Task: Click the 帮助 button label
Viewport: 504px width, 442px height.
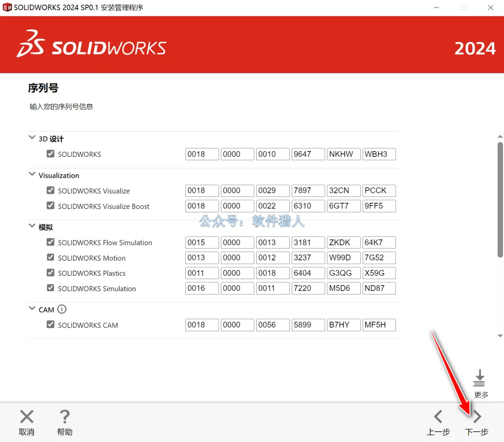Action: (x=64, y=432)
